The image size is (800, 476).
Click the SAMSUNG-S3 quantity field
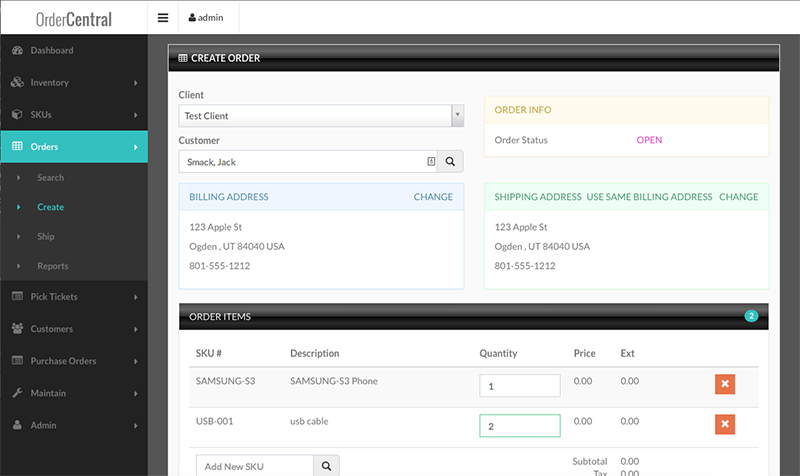point(520,386)
